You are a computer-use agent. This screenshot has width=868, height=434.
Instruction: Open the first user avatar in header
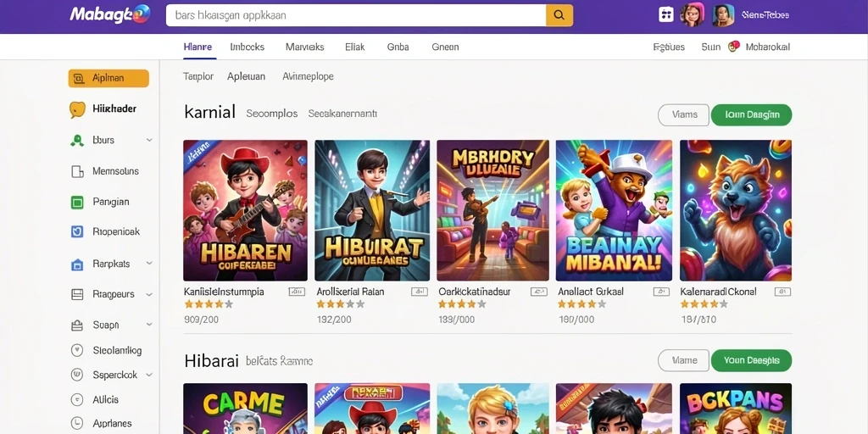tap(692, 15)
